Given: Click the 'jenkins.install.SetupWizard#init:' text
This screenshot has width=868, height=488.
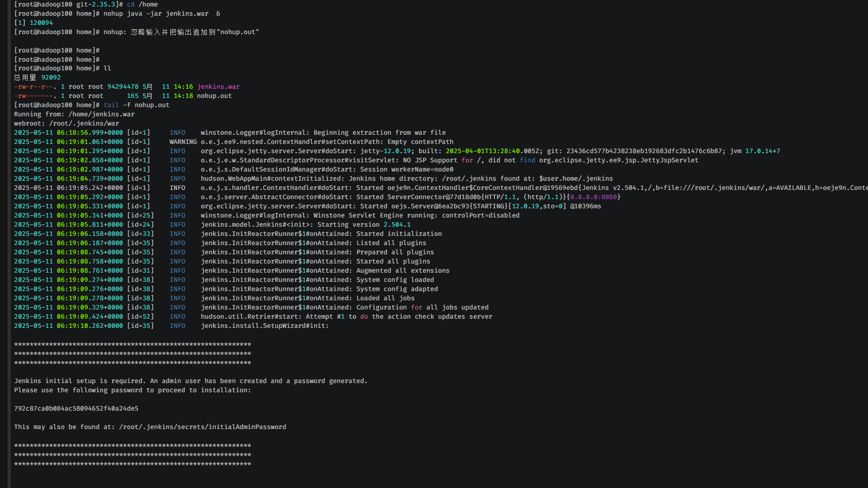Looking at the screenshot, I should pos(265,326).
